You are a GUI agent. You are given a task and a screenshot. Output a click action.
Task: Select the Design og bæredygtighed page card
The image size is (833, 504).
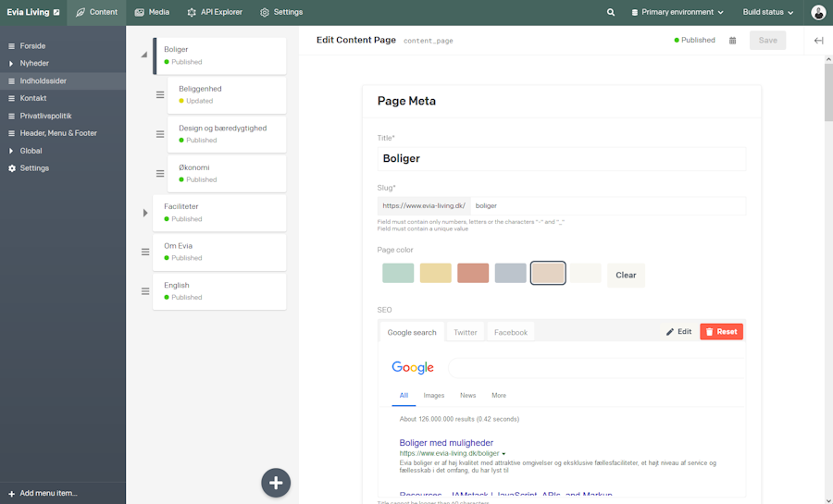tap(227, 134)
